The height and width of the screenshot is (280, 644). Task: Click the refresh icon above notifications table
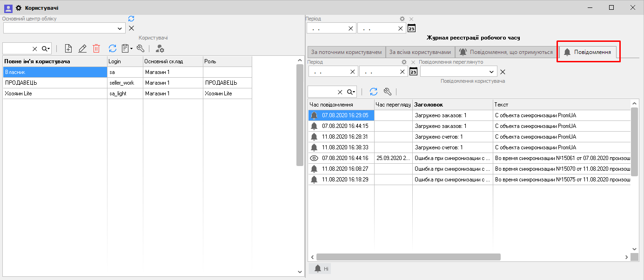pos(374,92)
